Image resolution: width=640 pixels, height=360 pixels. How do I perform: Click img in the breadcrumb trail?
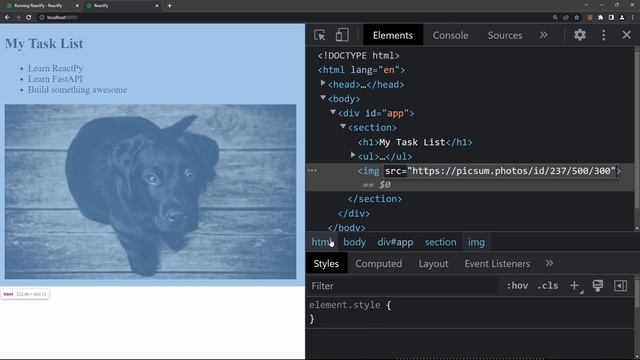pyautogui.click(x=476, y=242)
